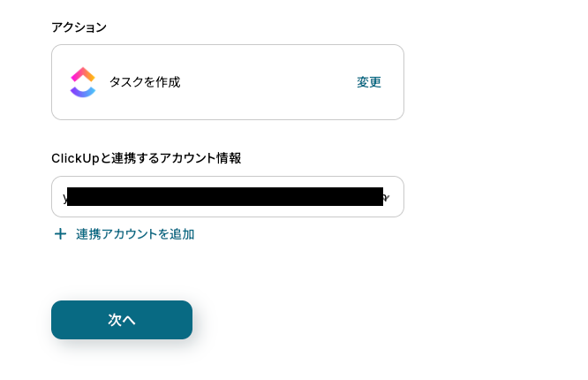
Task: Select the タスクを作成 action card
Action: pyautogui.click(x=228, y=82)
